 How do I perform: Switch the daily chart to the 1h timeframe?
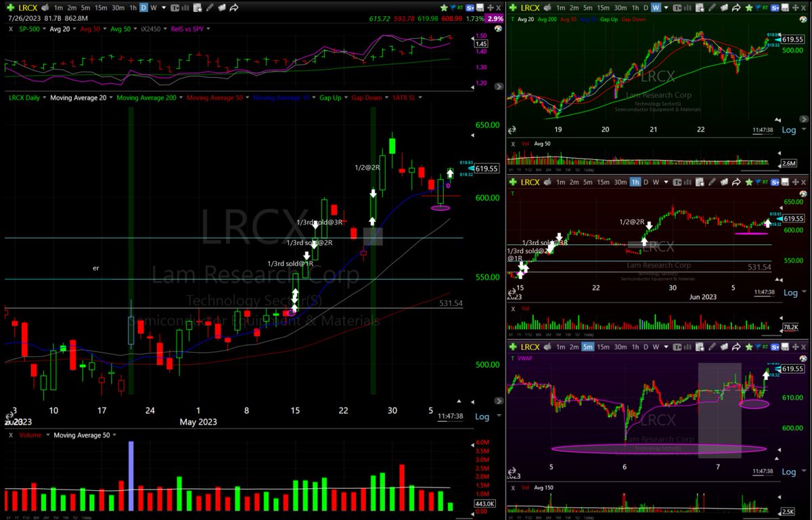click(x=133, y=8)
